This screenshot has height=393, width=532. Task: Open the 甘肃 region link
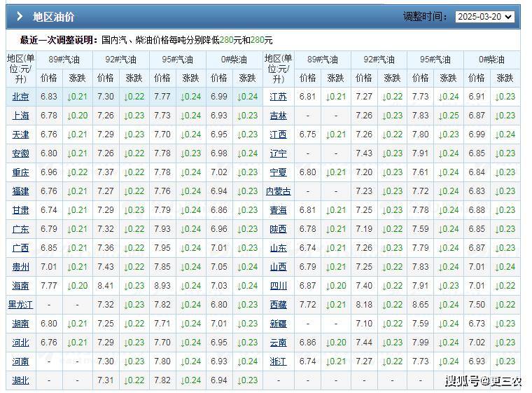click(21, 210)
